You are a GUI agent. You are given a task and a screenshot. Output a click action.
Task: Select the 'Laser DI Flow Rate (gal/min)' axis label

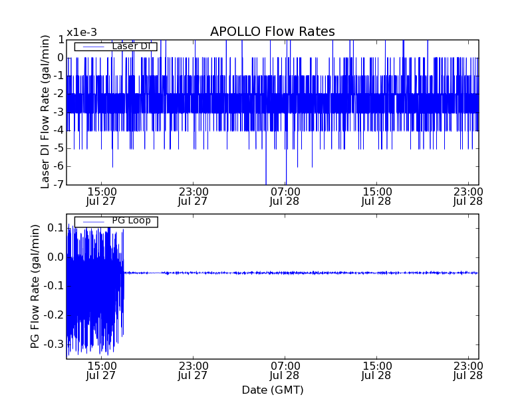point(45,112)
